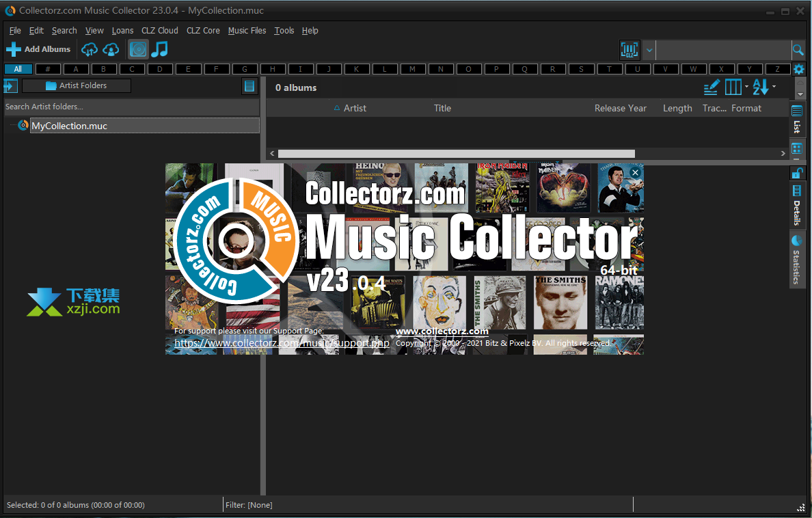Sort by the Title column header
This screenshot has height=518, width=812.
coord(442,108)
